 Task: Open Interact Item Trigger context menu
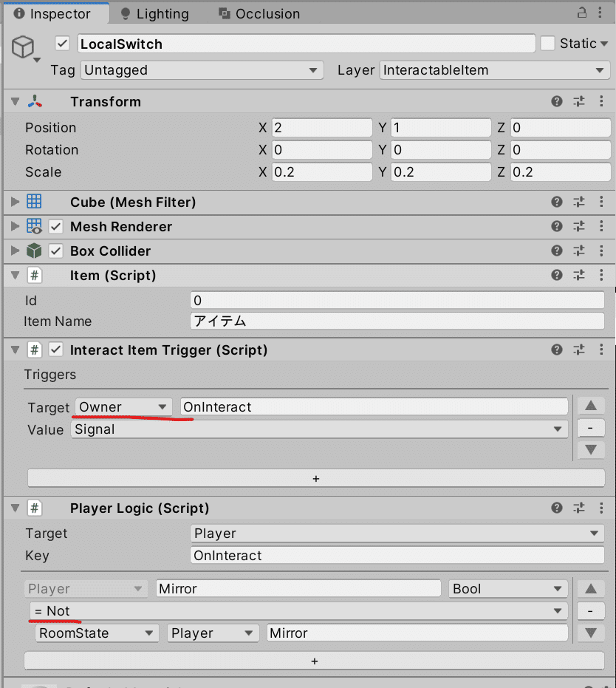(x=601, y=350)
